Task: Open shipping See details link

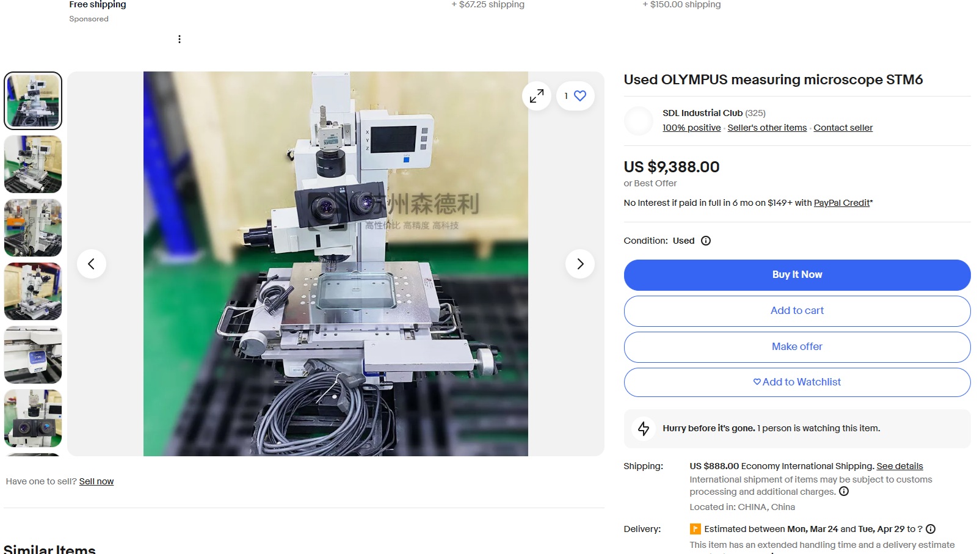Action: coord(900,466)
